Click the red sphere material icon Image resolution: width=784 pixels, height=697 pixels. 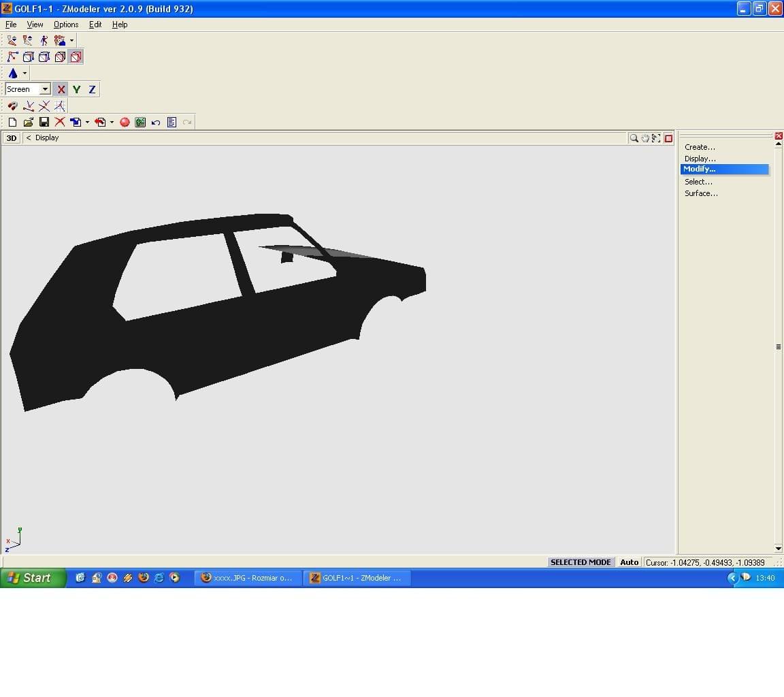125,122
